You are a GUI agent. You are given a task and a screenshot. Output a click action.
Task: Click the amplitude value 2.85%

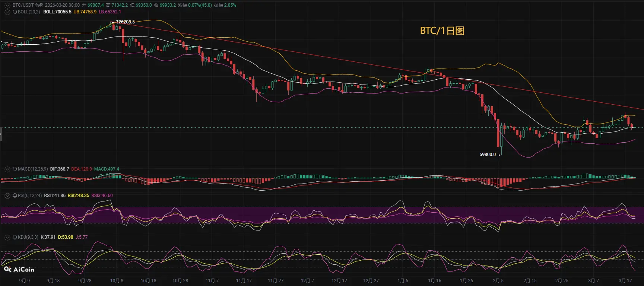click(230, 5)
